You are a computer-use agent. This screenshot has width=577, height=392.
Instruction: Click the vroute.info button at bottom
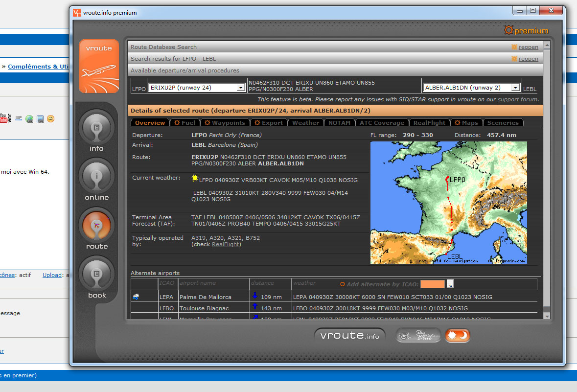pyautogui.click(x=349, y=335)
